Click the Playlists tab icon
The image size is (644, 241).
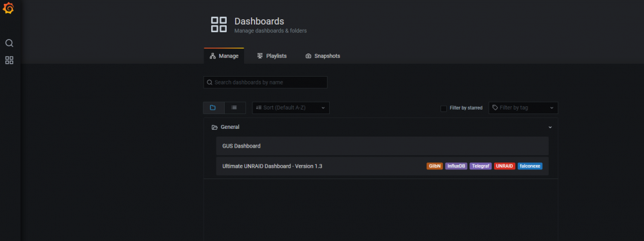[260, 56]
